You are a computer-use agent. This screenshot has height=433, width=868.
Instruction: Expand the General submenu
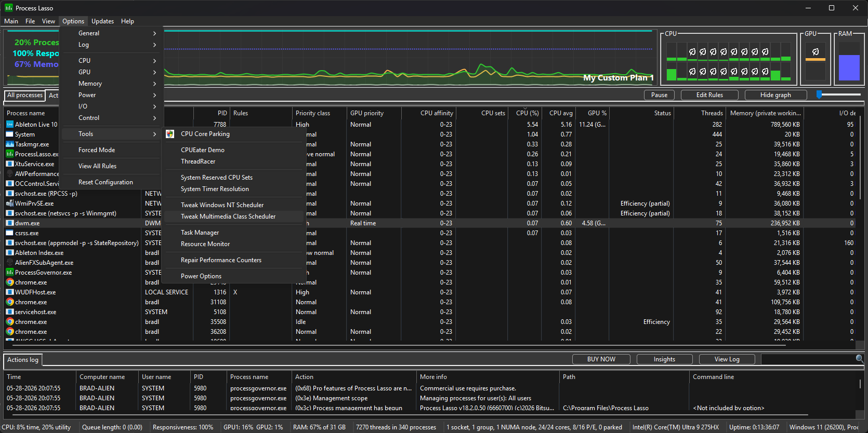click(x=111, y=33)
